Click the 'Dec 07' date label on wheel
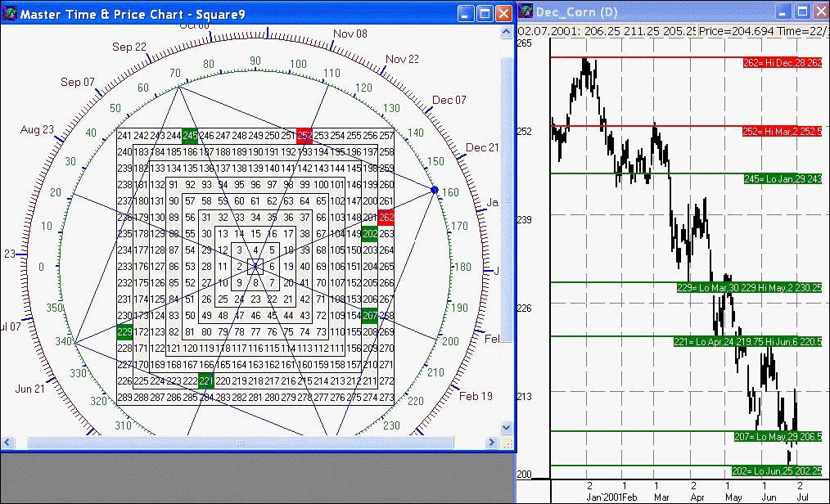Viewport: 830px width, 504px height. pos(449,101)
